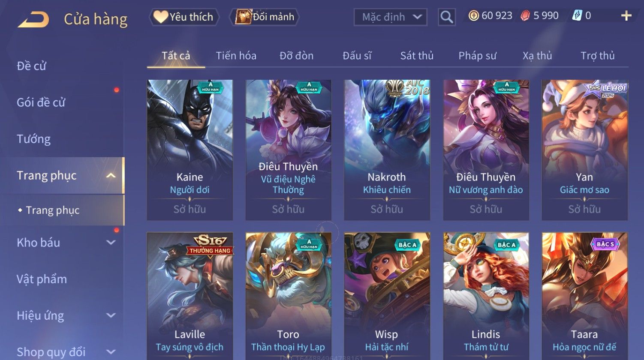Switch to the Pháp sư tab
This screenshot has width=644, height=360.
[x=477, y=56]
